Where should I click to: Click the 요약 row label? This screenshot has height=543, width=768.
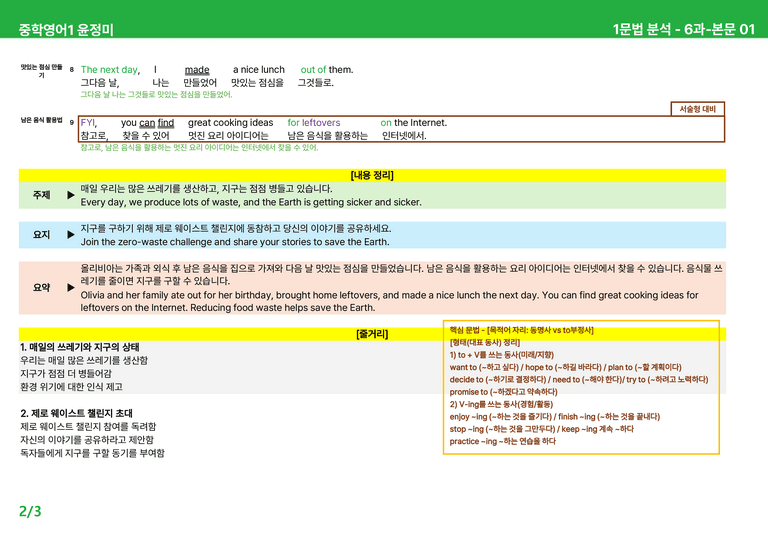click(42, 287)
